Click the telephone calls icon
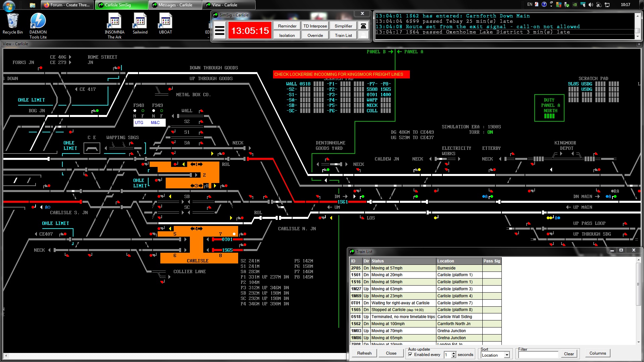Screen dimensions: 644x362 (363, 26)
